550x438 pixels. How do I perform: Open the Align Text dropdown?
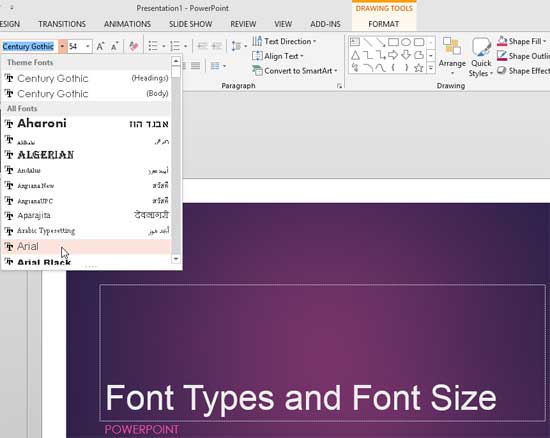[277, 56]
